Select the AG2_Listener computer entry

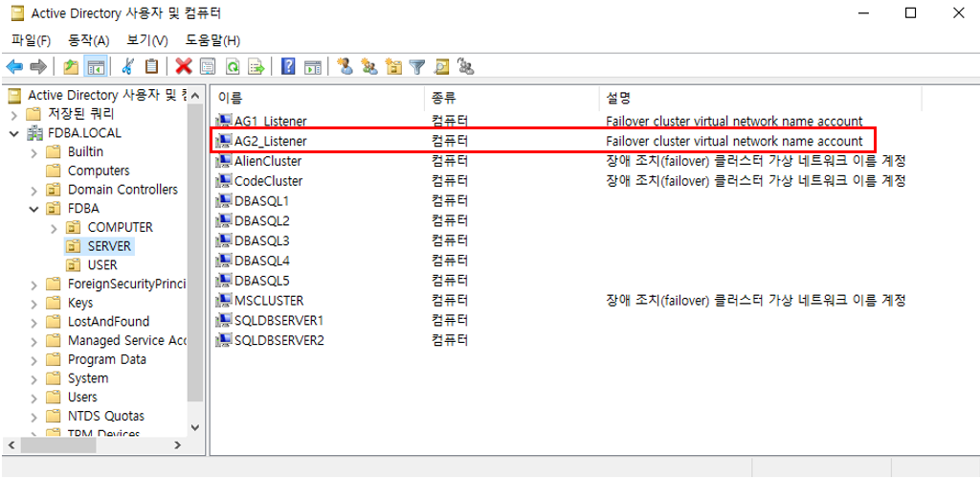270,142
